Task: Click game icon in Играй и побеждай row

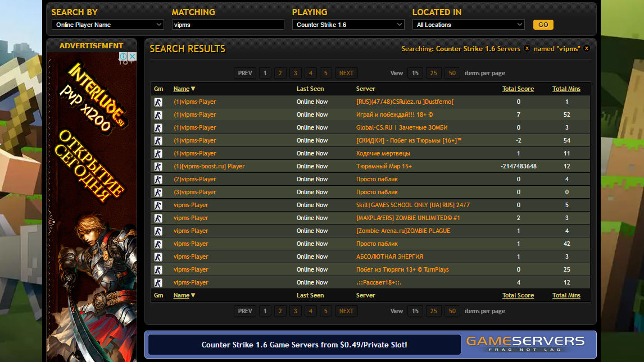Action: click(158, 115)
